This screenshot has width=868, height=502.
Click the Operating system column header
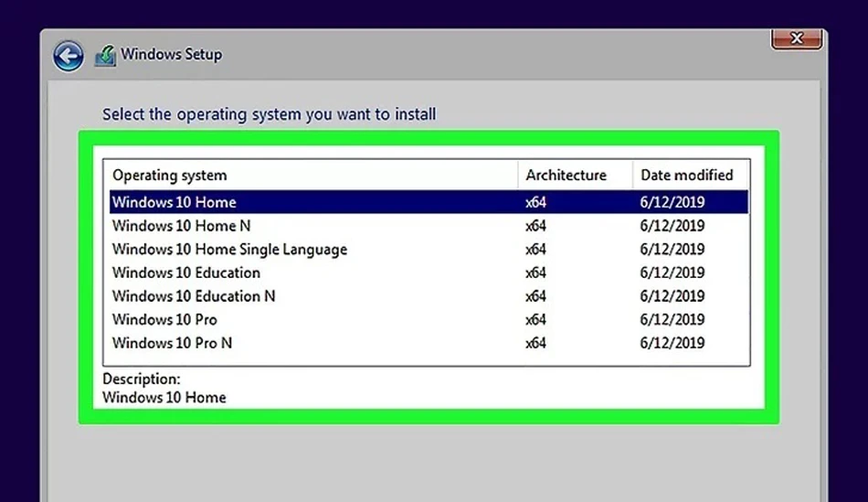(x=311, y=175)
